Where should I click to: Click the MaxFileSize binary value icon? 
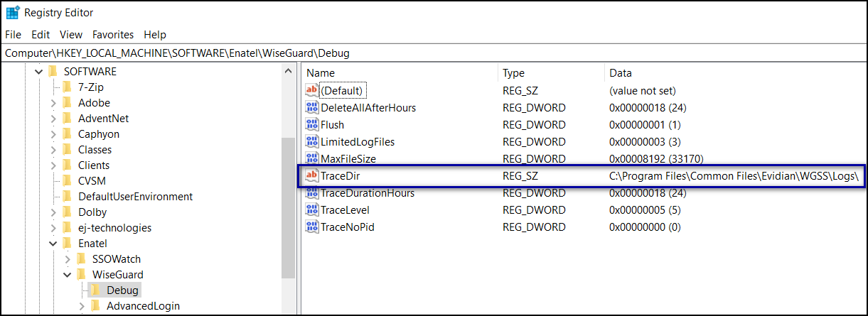pyautogui.click(x=312, y=158)
